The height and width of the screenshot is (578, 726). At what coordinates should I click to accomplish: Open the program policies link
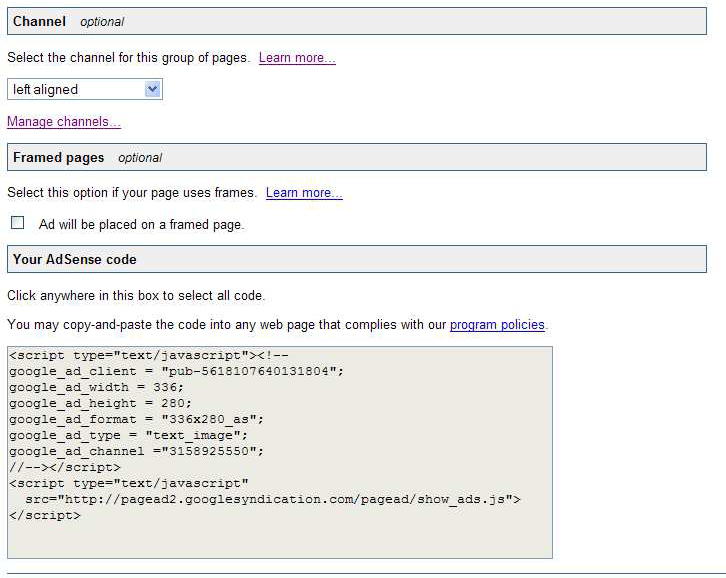click(x=497, y=325)
